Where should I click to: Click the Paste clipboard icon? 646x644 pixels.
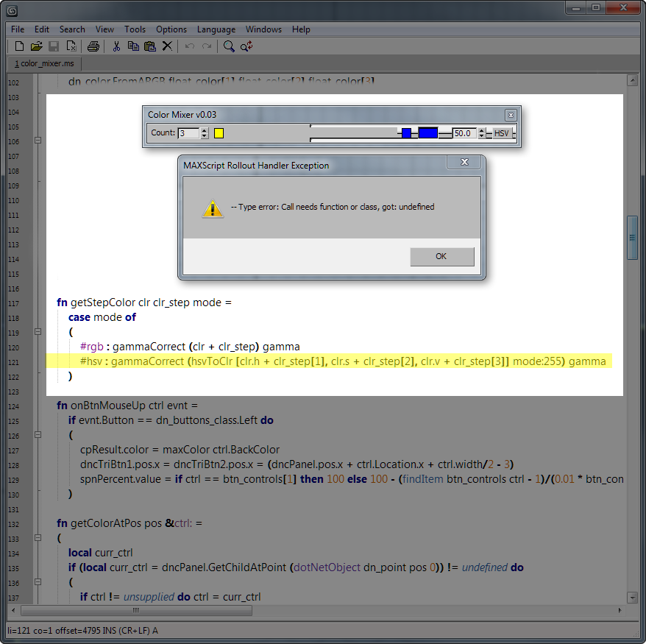pyautogui.click(x=150, y=46)
